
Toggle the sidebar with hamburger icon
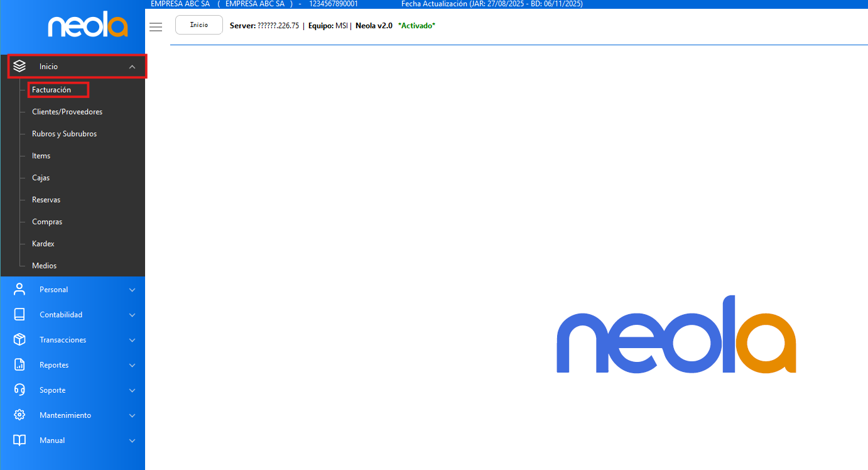pyautogui.click(x=156, y=26)
